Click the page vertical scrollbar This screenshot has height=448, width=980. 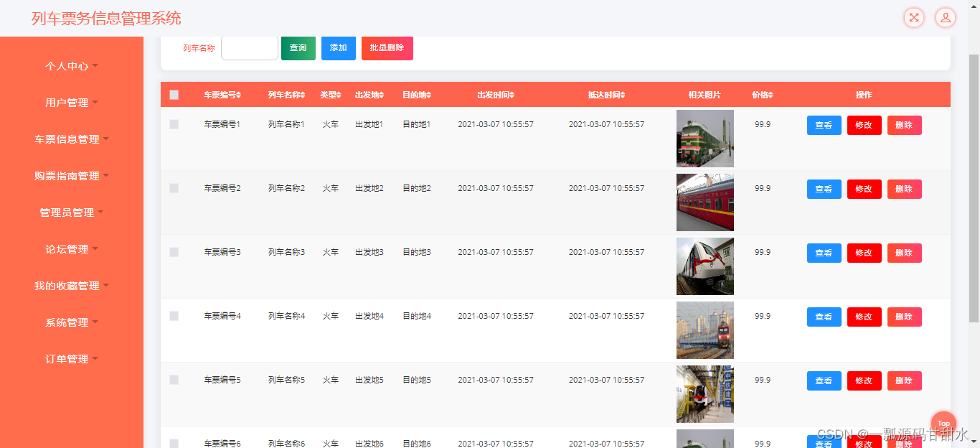pyautogui.click(x=974, y=187)
